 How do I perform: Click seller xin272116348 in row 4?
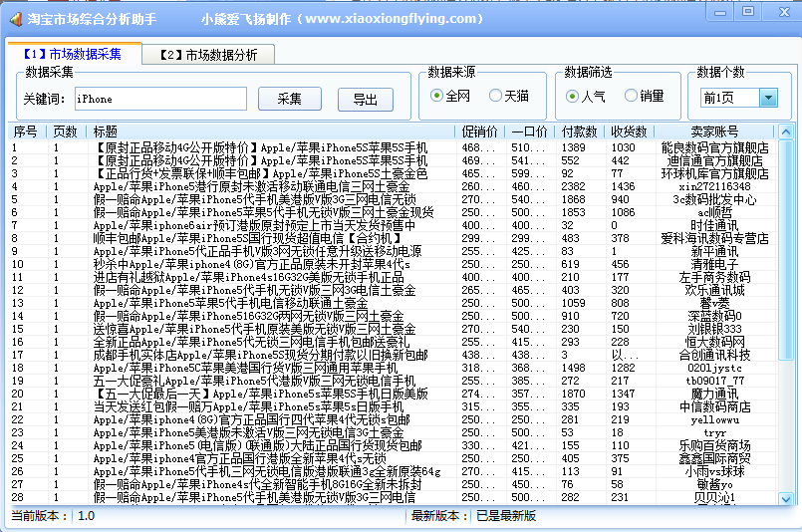click(x=714, y=186)
